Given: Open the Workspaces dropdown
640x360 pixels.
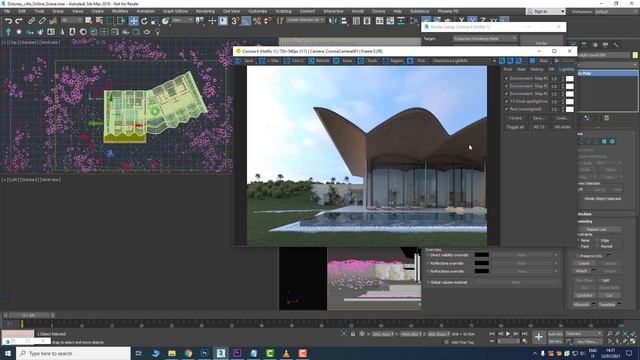Looking at the screenshot, I should coord(615,11).
